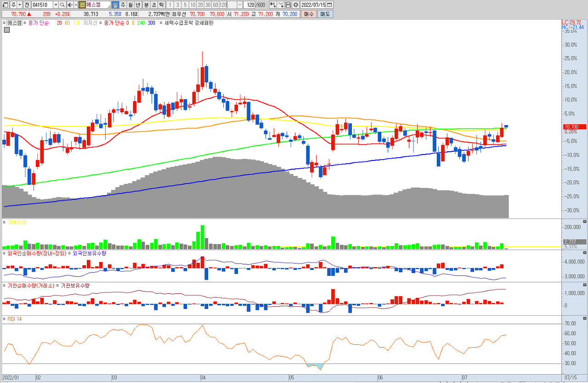The width and height of the screenshot is (588, 383).
Task: Click the grid table icon below 에스엠 legend
Action: coord(7,30)
